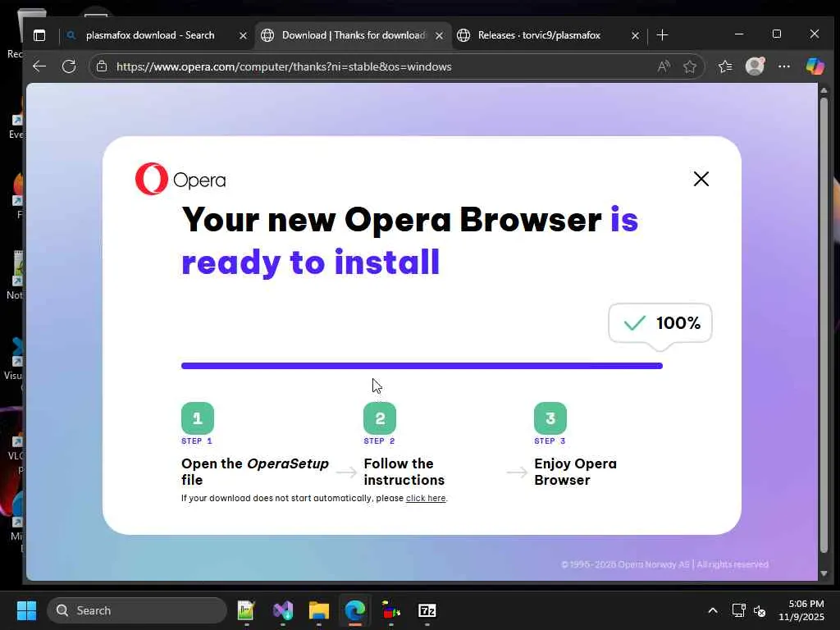Image resolution: width=840 pixels, height=630 pixels.
Task: Click 'click here' to restart download
Action: click(x=426, y=498)
